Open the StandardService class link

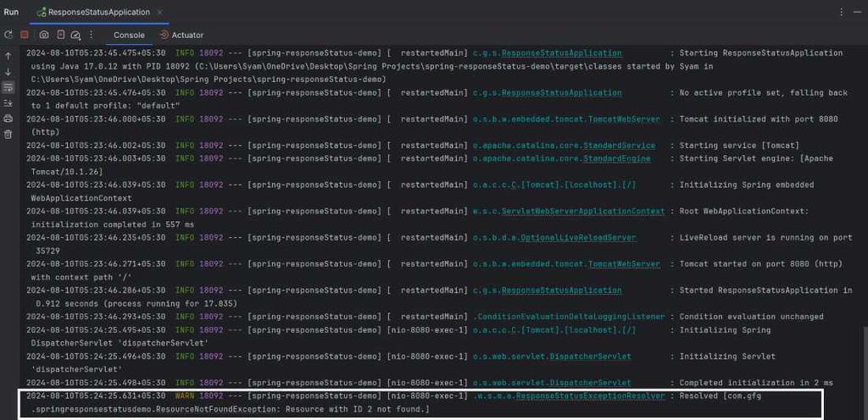tap(619, 146)
